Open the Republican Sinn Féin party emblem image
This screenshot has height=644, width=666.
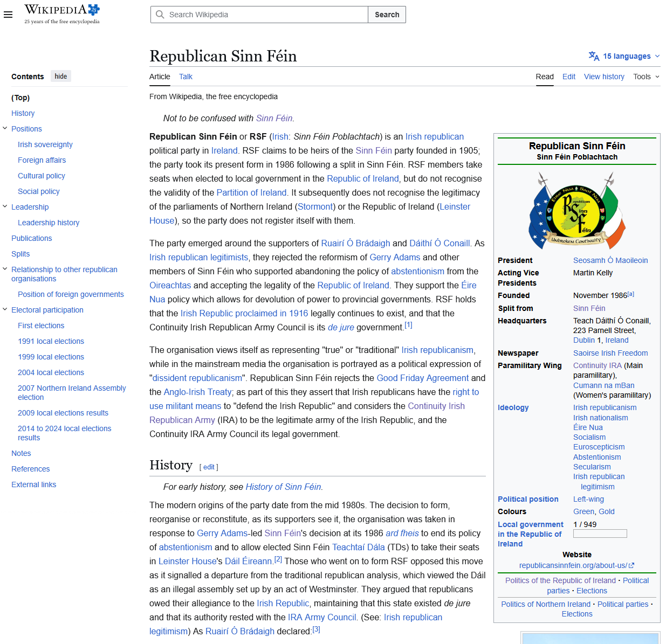[577, 210]
